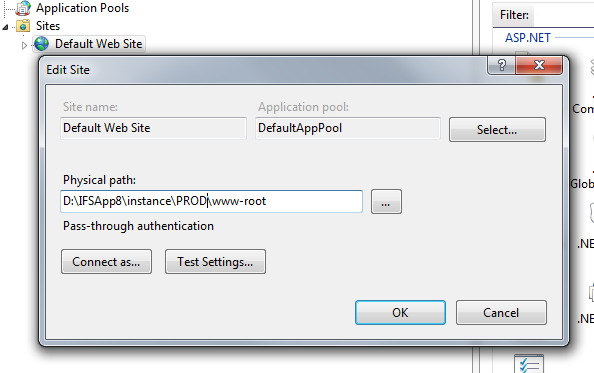Browse for physical path with ellipsis button

[386, 201]
